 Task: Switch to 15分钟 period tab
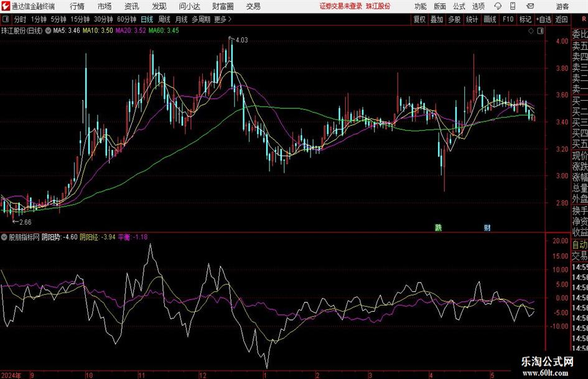[80, 19]
